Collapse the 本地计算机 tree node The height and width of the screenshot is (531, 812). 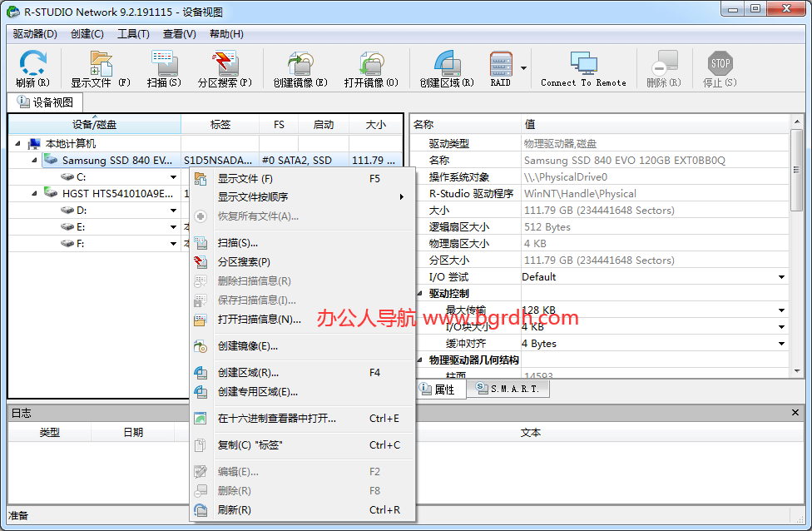coord(19,141)
